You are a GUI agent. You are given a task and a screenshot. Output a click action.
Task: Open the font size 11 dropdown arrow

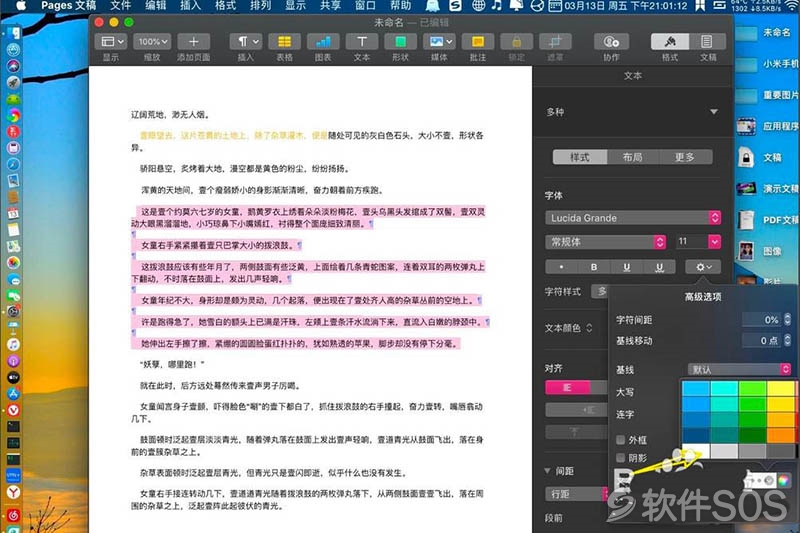(x=714, y=241)
